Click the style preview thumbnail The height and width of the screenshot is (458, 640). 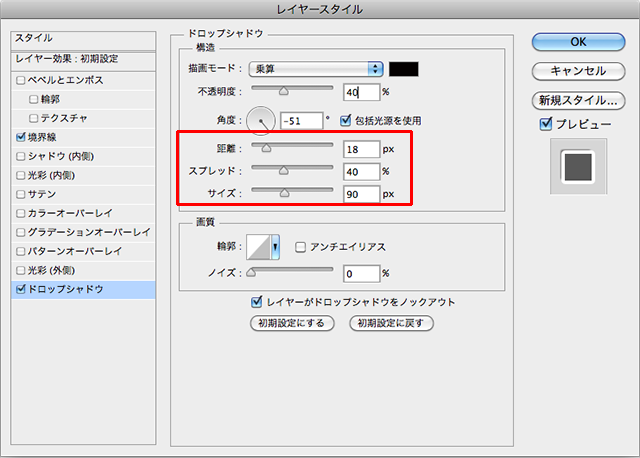coord(578,167)
